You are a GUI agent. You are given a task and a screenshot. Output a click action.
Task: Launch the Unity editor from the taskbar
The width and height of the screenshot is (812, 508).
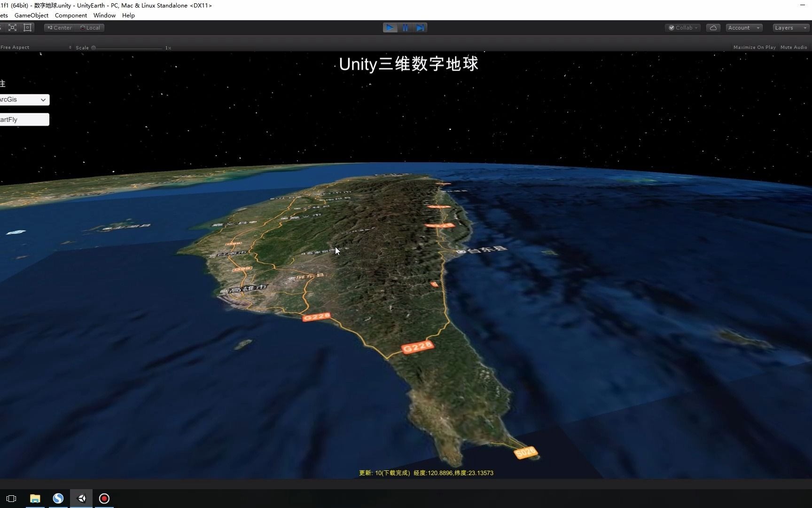point(81,498)
